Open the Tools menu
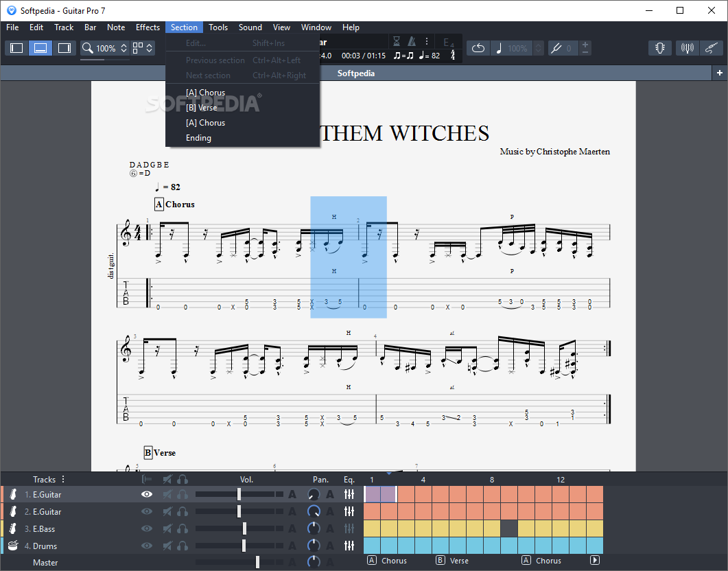Image resolution: width=728 pixels, height=571 pixels. coord(218,27)
